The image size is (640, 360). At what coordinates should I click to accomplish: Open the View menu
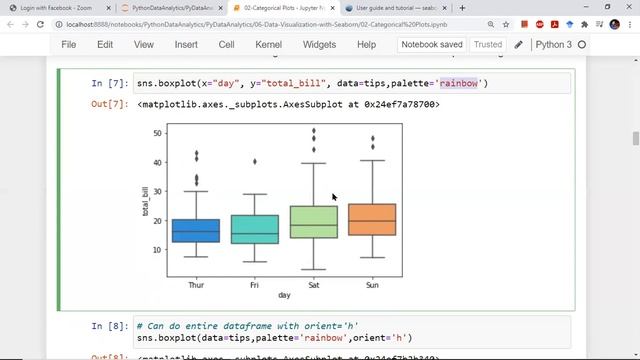(x=144, y=44)
